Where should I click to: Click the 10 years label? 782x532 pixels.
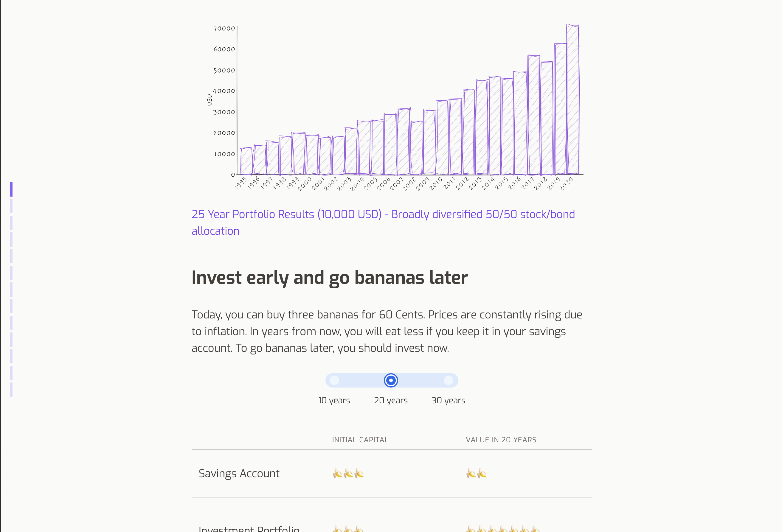pyautogui.click(x=334, y=400)
